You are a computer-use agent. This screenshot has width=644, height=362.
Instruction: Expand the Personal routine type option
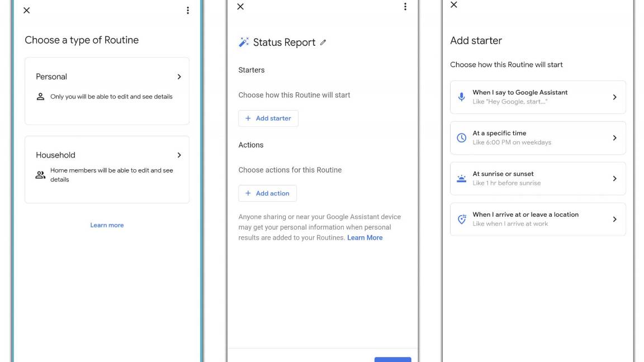click(x=179, y=77)
